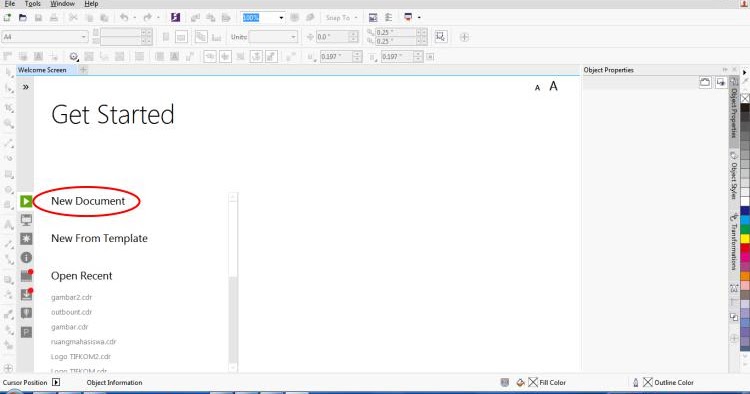
Task: Open the Object Styles vertical docker tab
Action: pos(733,176)
